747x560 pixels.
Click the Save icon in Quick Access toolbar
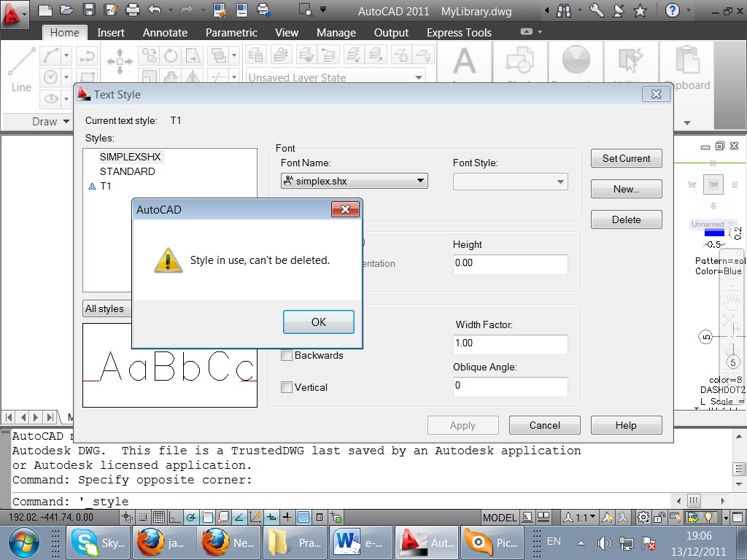pyautogui.click(x=89, y=9)
